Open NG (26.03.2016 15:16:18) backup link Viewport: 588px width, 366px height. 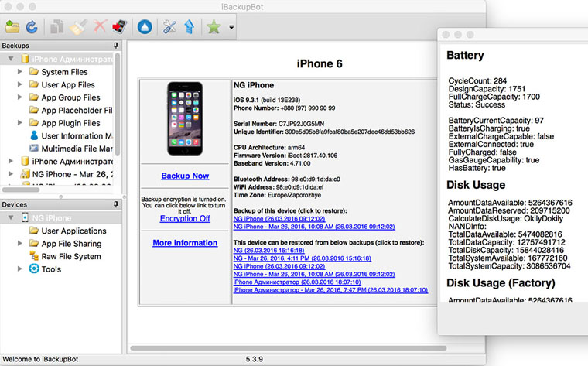(x=269, y=251)
